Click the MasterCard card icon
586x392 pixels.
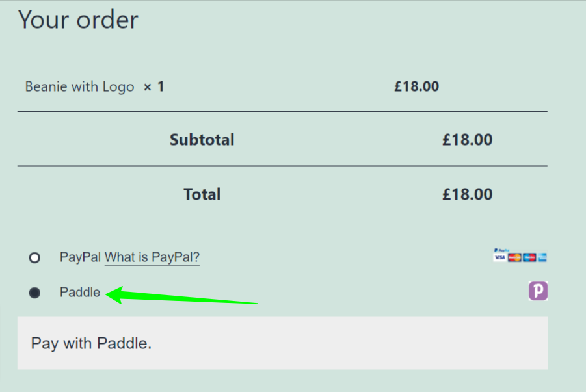[x=514, y=257]
